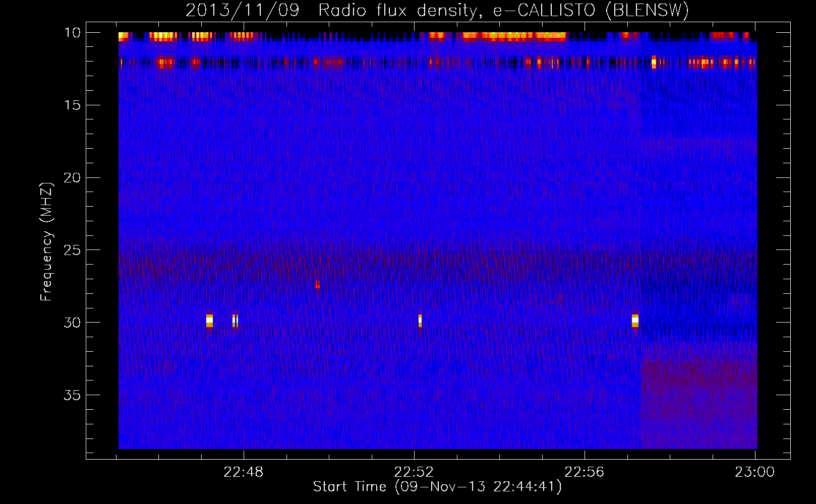Click the bright 30 MHz burst after 22:57

(635, 321)
